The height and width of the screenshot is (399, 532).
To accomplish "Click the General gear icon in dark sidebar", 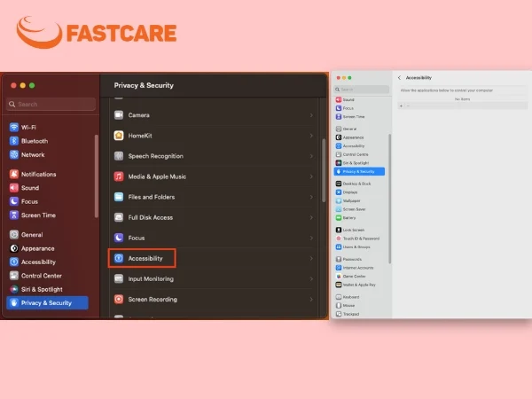I will pos(14,234).
